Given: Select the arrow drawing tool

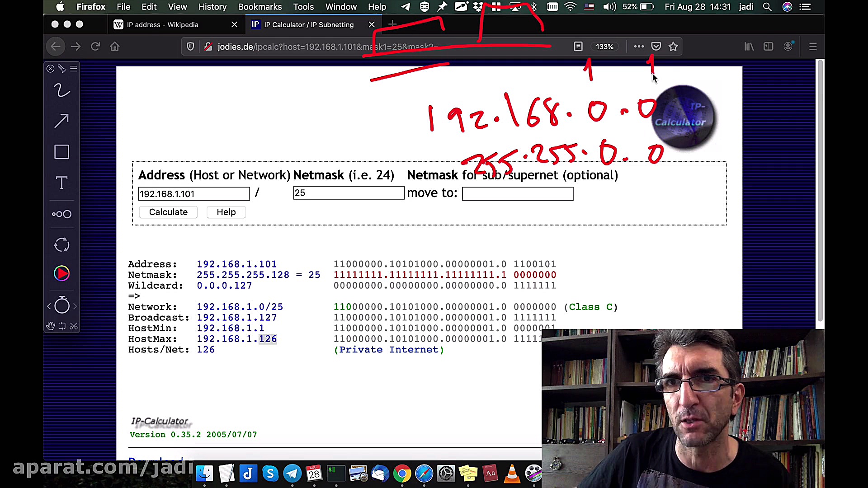Looking at the screenshot, I should [x=61, y=121].
